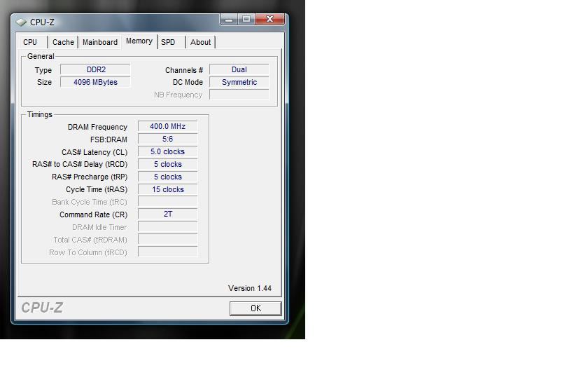Click the FSB:DRAM label
The image size is (588, 368).
pyautogui.click(x=108, y=139)
